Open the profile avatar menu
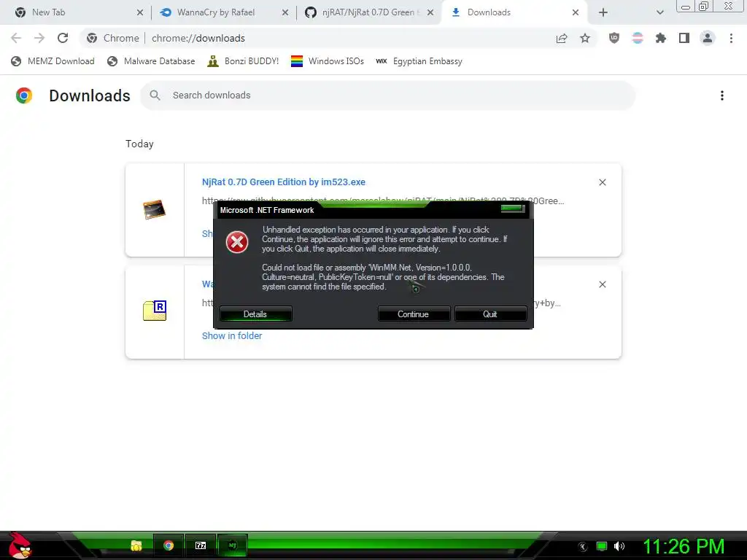Image resolution: width=747 pixels, height=560 pixels. coord(708,38)
